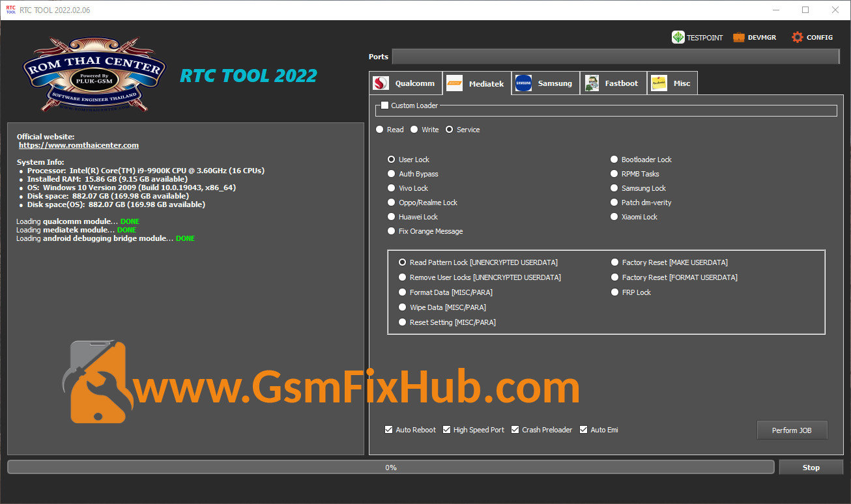The width and height of the screenshot is (851, 504).
Task: Click the Mediatek logo icon
Action: click(x=455, y=83)
